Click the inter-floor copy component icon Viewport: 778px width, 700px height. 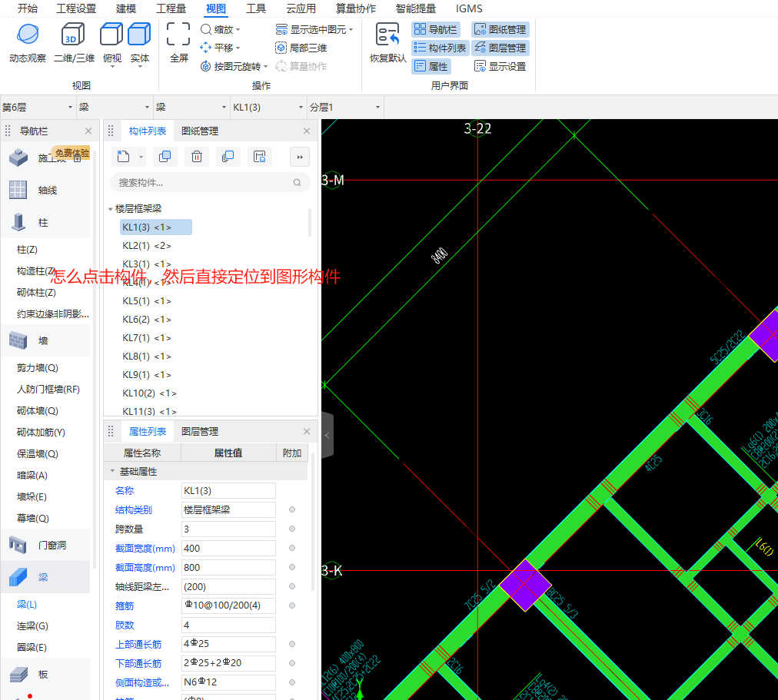point(228,158)
